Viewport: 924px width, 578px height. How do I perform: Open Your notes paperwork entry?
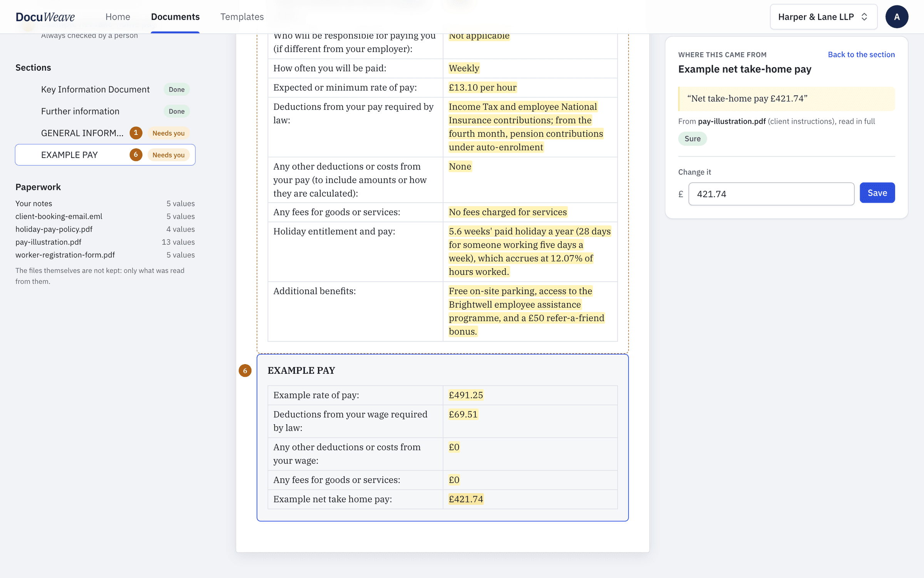point(105,203)
